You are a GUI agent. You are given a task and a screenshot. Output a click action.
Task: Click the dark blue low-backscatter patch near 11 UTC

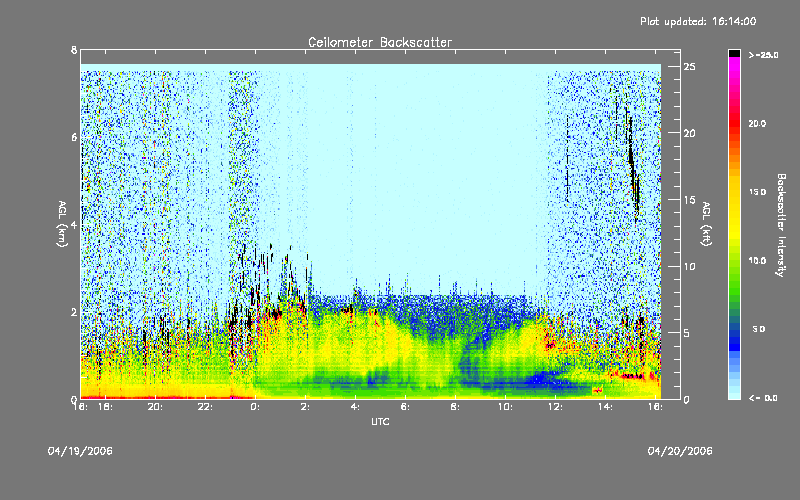click(541, 380)
